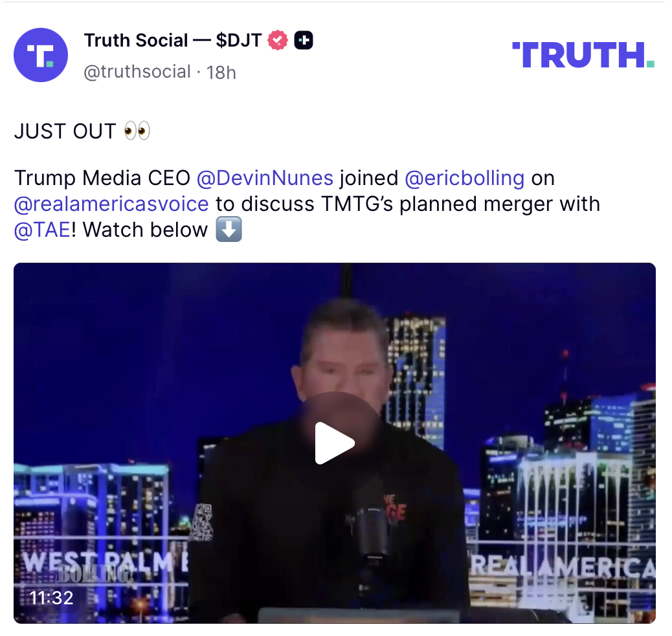Click the 11:32 video duration label
Viewport: 672px width, 636px height.
(51, 598)
